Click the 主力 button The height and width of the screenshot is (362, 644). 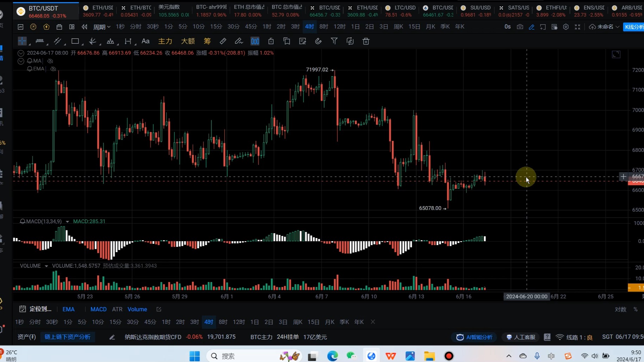pos(165,41)
